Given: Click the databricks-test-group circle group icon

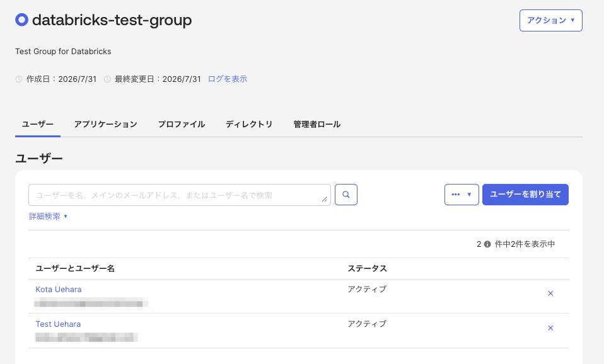Looking at the screenshot, I should click(x=21, y=20).
